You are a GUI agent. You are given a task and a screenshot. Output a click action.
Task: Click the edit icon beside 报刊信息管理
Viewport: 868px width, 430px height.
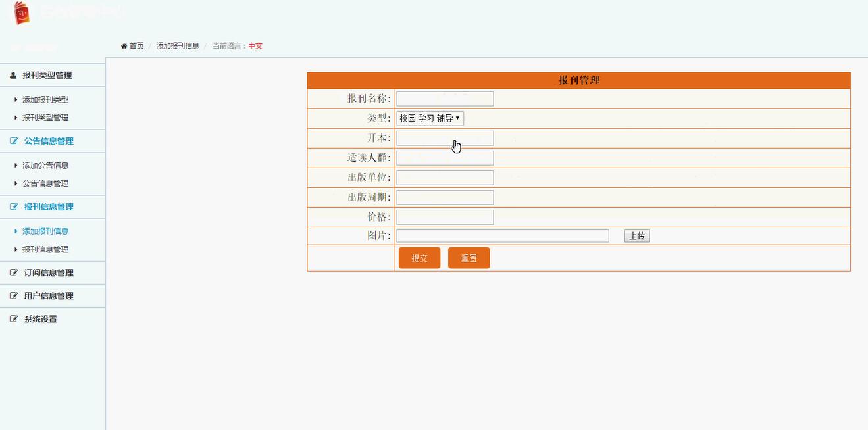pyautogui.click(x=14, y=206)
